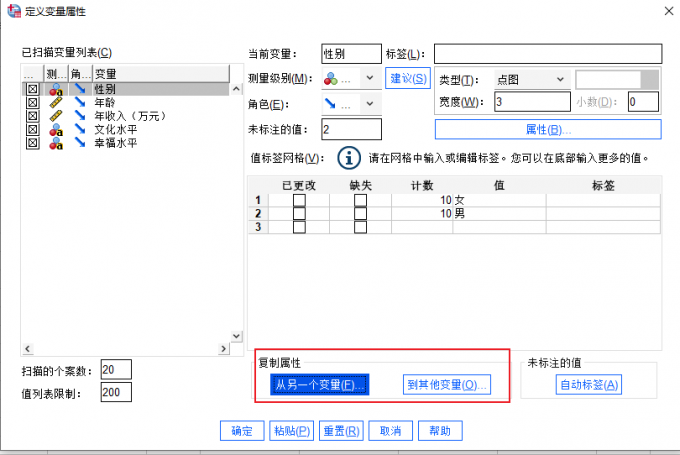Click the 标签(L) input field
This screenshot has width=680, height=455.
coord(548,54)
